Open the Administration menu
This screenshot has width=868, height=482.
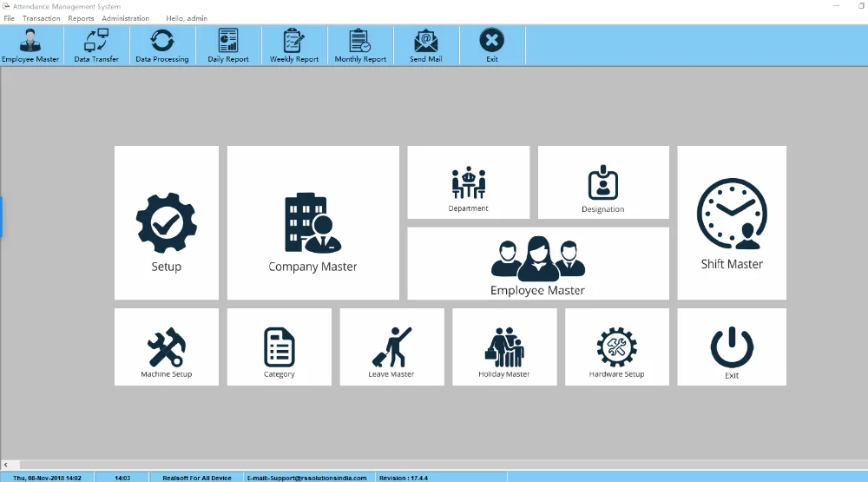click(x=125, y=18)
